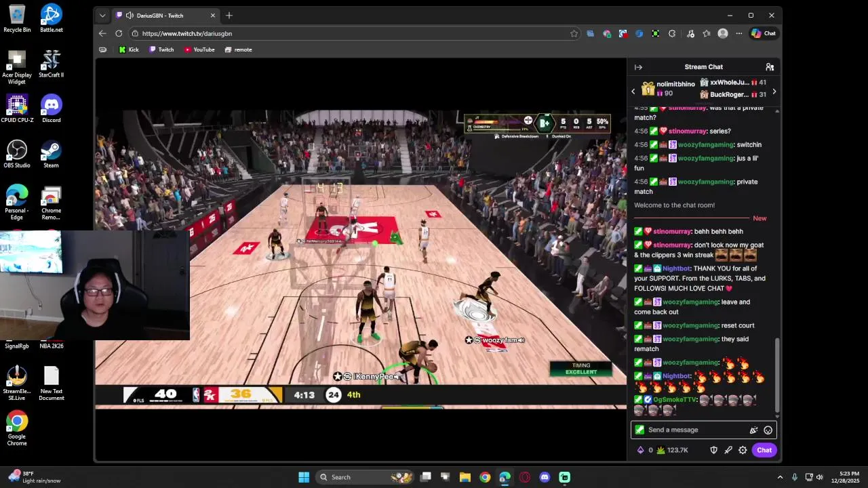
Task: Click the shield mode icon below chat
Action: [x=713, y=450]
